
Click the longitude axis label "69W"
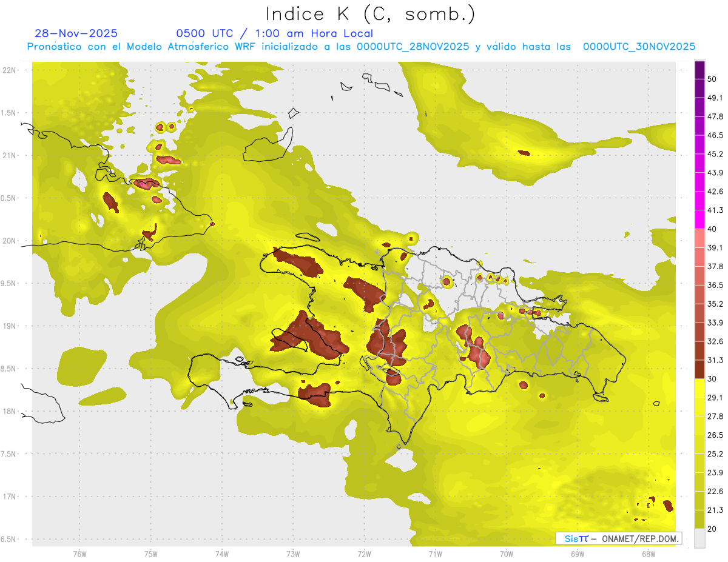(x=578, y=554)
